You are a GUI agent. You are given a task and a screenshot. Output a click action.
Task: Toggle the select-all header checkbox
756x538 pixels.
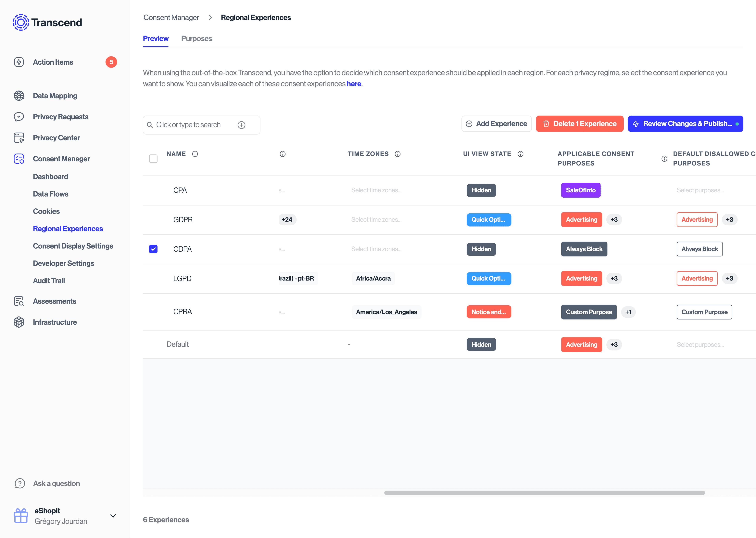153,159
